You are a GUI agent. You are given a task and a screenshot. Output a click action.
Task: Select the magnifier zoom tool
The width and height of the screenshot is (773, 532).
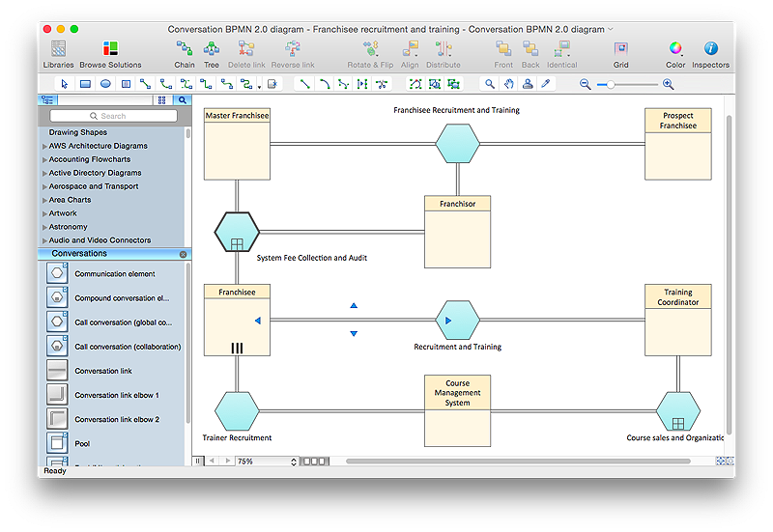[490, 84]
